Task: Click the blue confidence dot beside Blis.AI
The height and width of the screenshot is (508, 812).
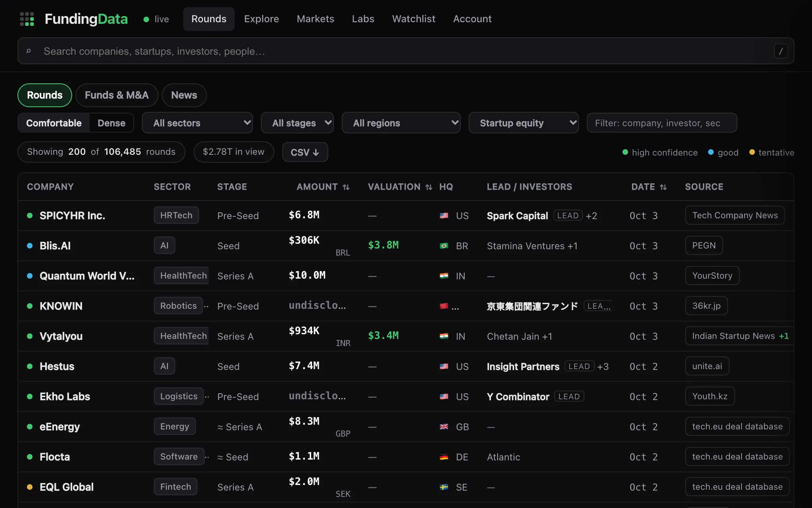Action: click(x=30, y=246)
